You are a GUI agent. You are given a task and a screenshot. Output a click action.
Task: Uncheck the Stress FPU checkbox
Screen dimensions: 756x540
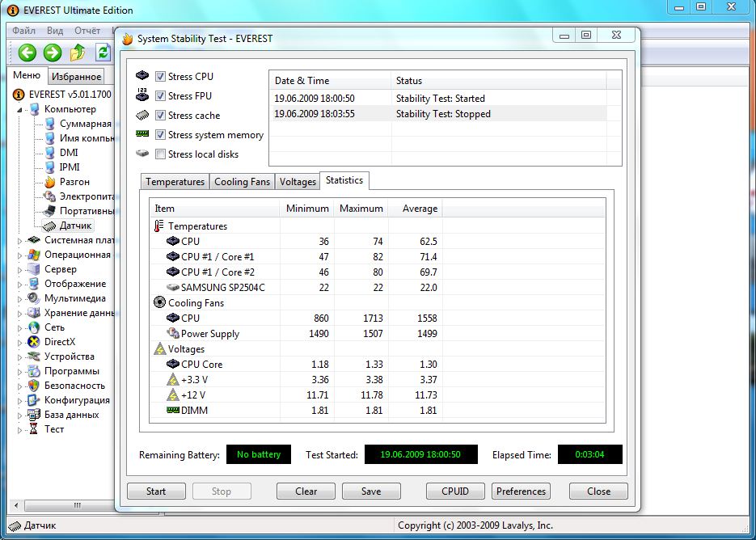160,95
